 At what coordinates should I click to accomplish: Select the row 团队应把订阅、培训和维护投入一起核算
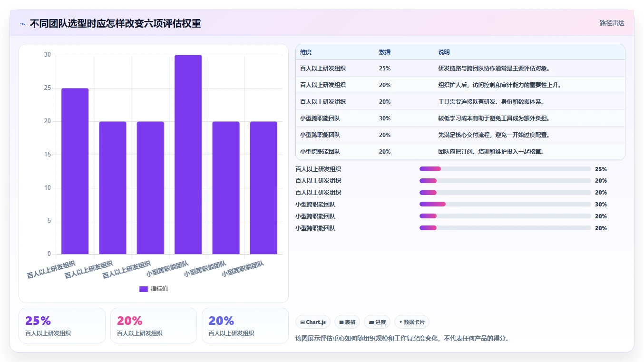[x=460, y=152]
